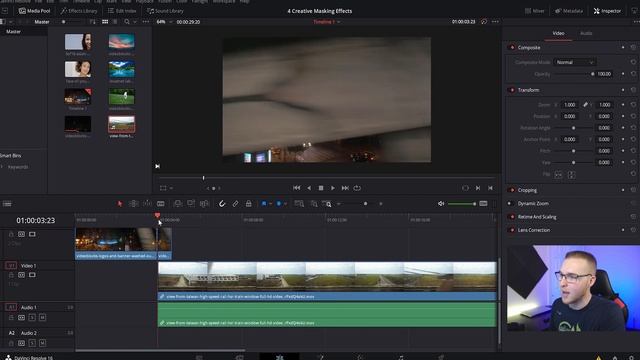The width and height of the screenshot is (640, 360).
Task: Toggle the Cropping section enable switch
Action: pyautogui.click(x=512, y=190)
